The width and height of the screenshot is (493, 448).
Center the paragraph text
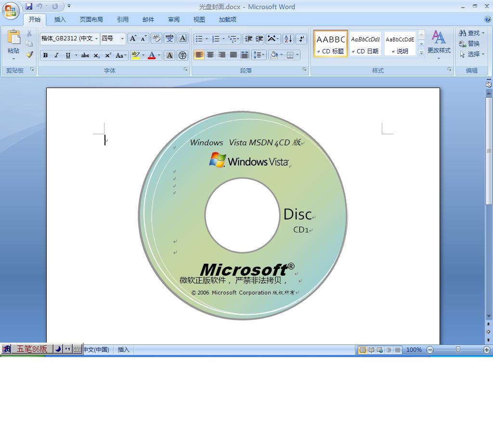210,55
